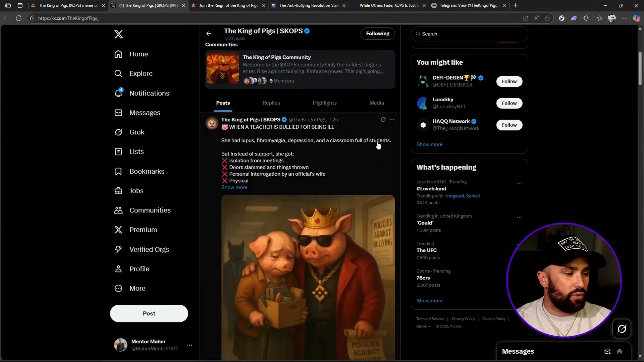Open account options next to Mentor Maher
The image size is (644, 362).
click(190, 345)
